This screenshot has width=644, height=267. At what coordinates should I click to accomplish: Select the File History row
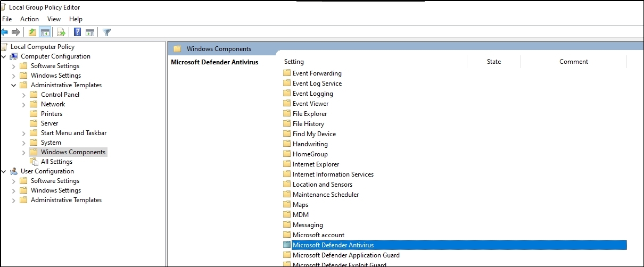[x=308, y=124]
